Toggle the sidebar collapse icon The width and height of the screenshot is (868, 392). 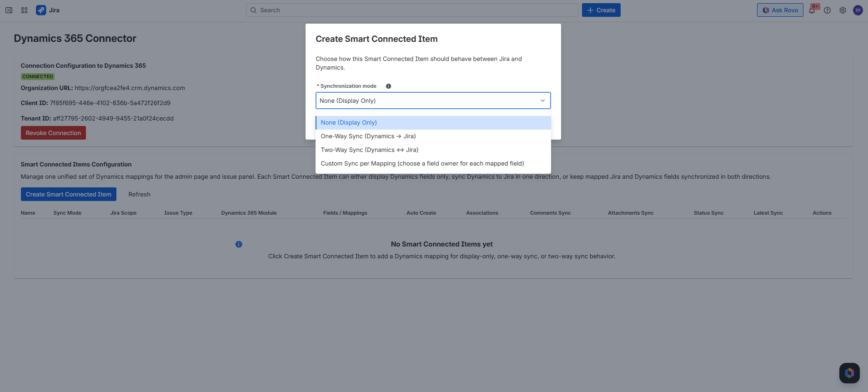(x=9, y=10)
